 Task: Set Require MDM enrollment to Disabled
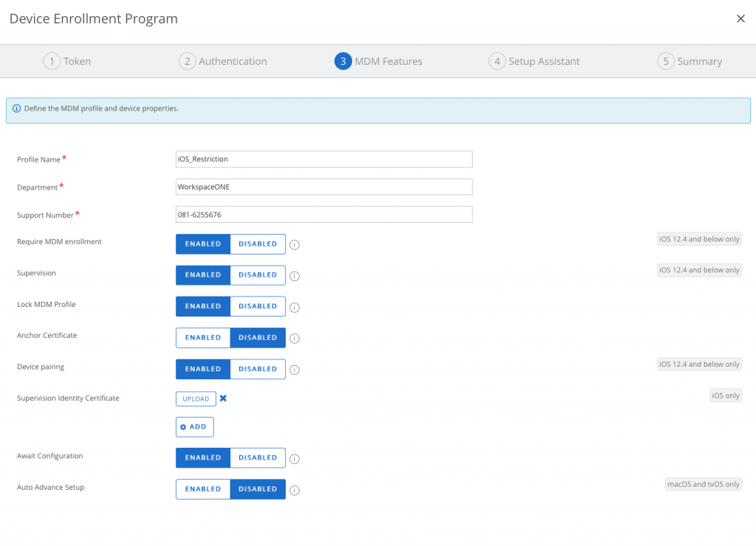click(258, 244)
